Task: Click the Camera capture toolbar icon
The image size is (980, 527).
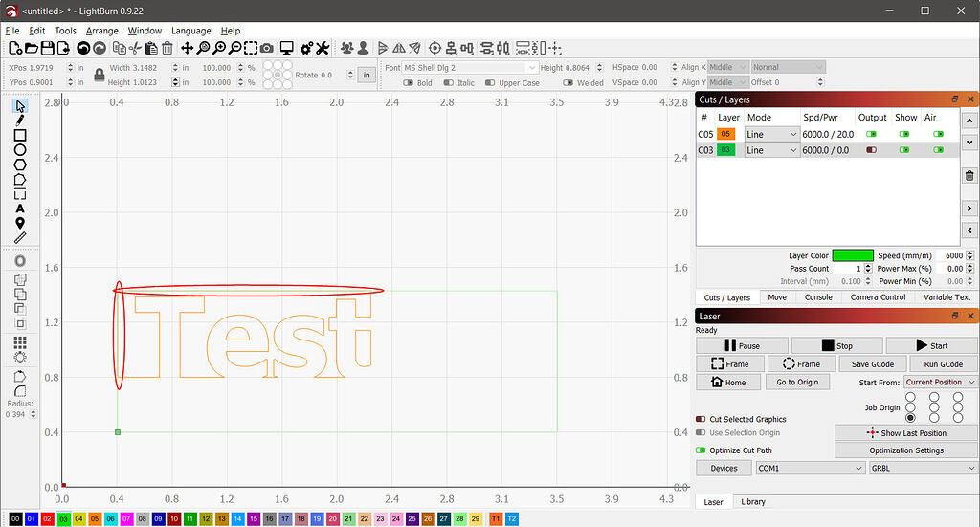Action: 266,48
